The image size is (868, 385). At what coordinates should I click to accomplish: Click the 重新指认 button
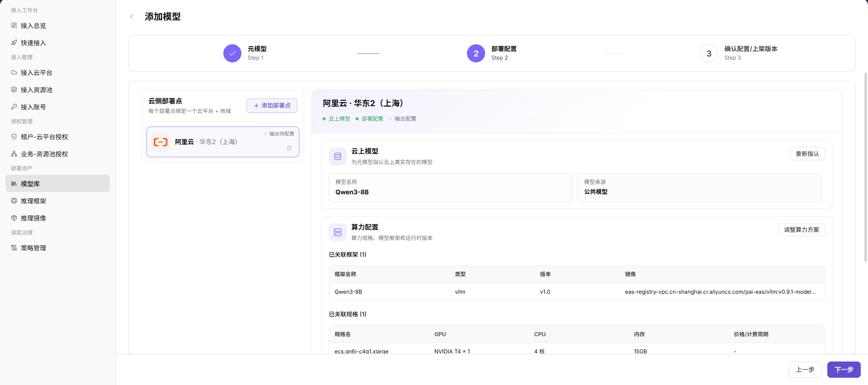coord(807,154)
